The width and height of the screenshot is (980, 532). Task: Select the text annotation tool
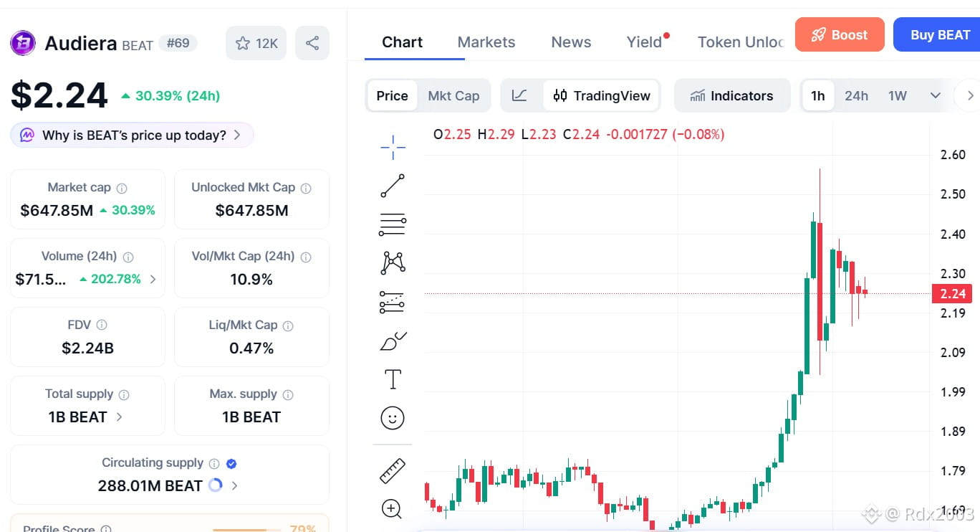click(x=393, y=379)
